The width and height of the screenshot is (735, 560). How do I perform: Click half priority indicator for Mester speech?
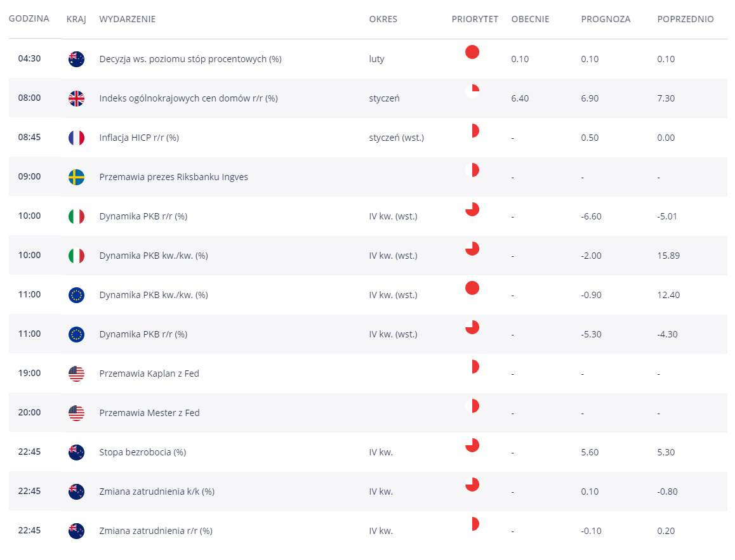click(472, 406)
